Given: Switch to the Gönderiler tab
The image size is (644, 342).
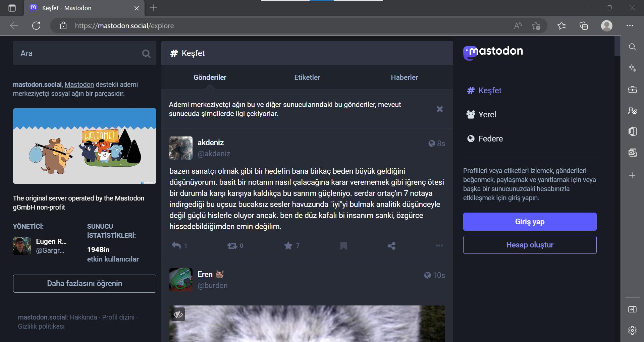Looking at the screenshot, I should tap(210, 77).
